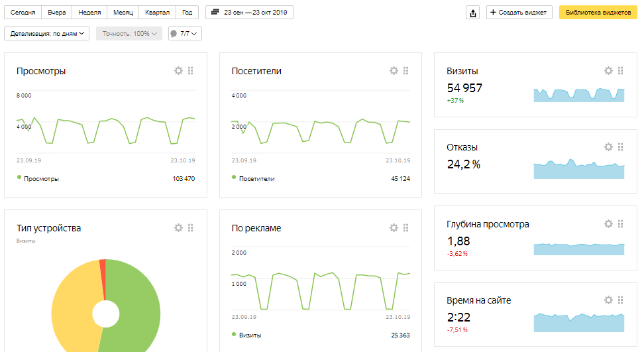644x352 pixels.
Task: Select the Неделя period tab
Action: pyautogui.click(x=89, y=13)
